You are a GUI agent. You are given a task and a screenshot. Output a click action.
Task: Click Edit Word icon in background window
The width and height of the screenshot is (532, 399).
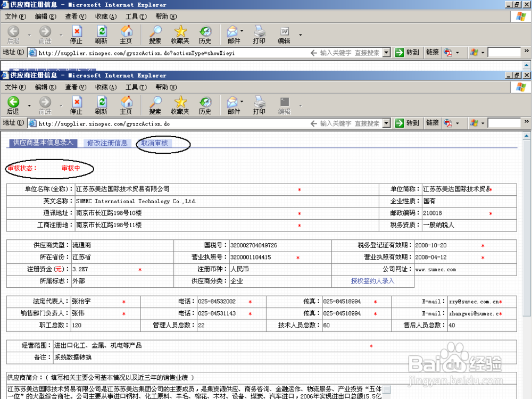[x=284, y=31]
